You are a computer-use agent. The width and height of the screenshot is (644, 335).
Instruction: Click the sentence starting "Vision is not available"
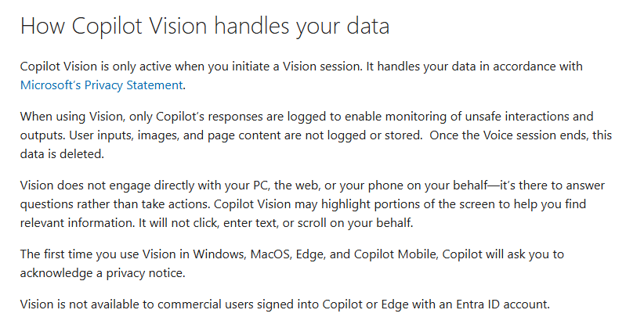pyautogui.click(x=285, y=304)
